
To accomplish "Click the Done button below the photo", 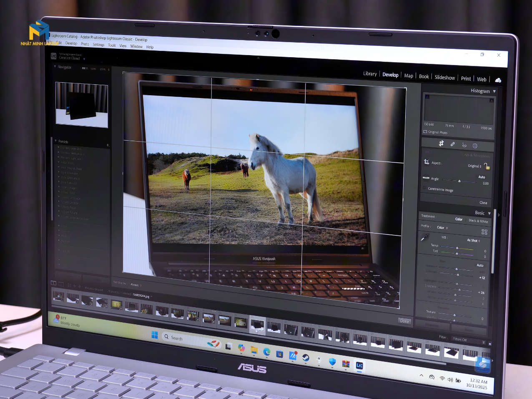I will click(404, 321).
